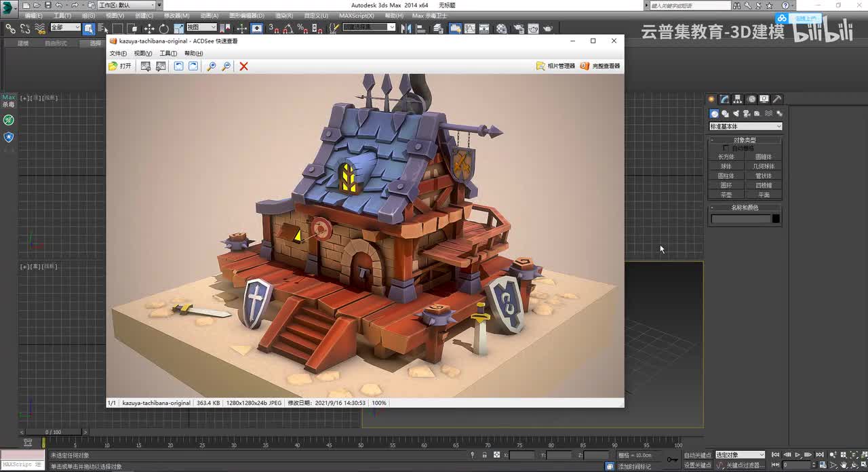Enable the 自动栅格 checkbox
The height and width of the screenshot is (472, 868).
[x=726, y=148]
